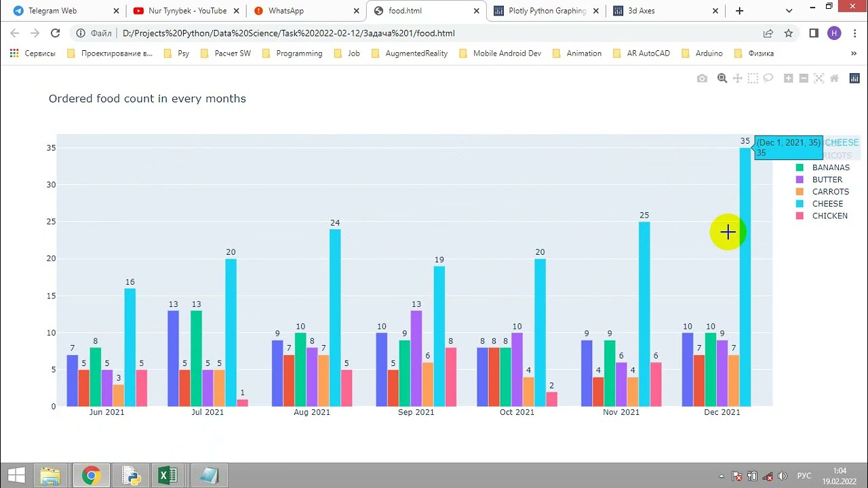The image size is (868, 488).
Task: Click the Sep 2021 butter bar labeled 13
Action: click(416, 359)
